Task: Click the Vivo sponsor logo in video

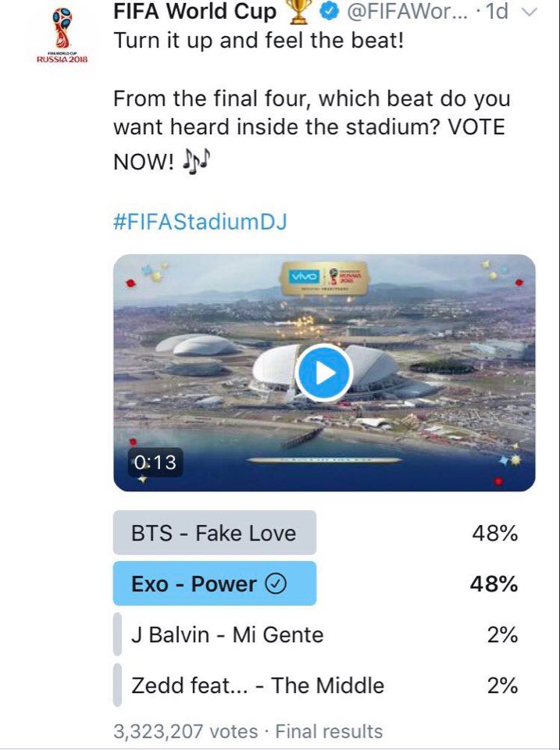Action: pyautogui.click(x=305, y=277)
